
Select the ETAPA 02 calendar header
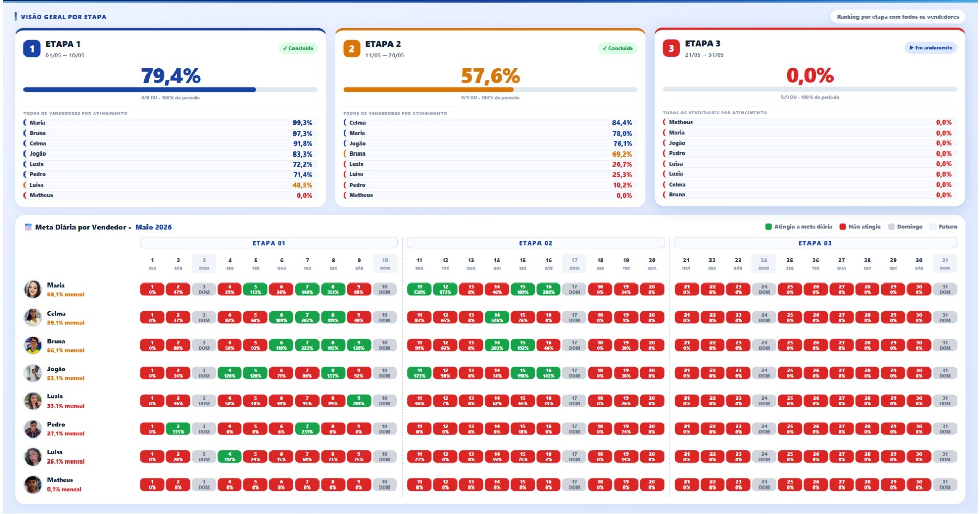pos(535,243)
